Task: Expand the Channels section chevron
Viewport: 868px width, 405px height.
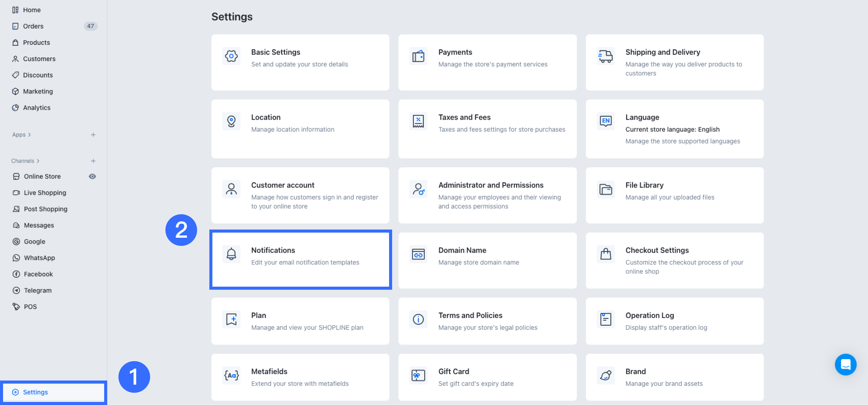Action: [38, 161]
